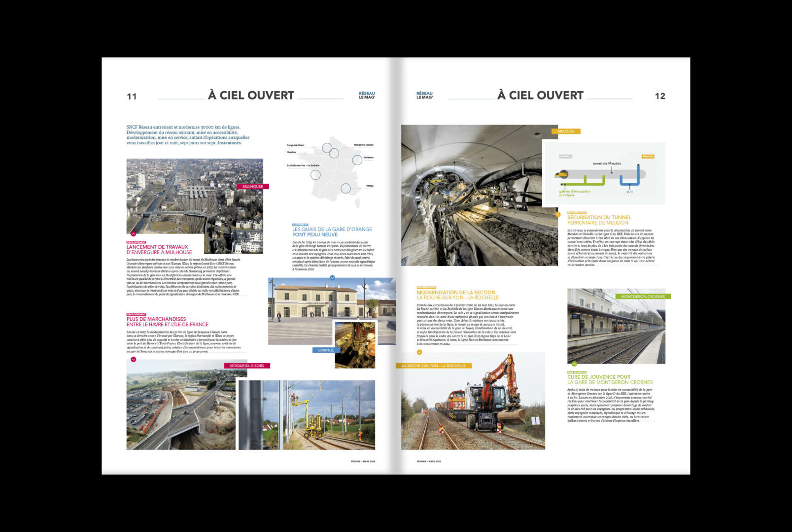Open the large Meudon tunnel interior photo
The image size is (792, 532).
[x=479, y=196]
